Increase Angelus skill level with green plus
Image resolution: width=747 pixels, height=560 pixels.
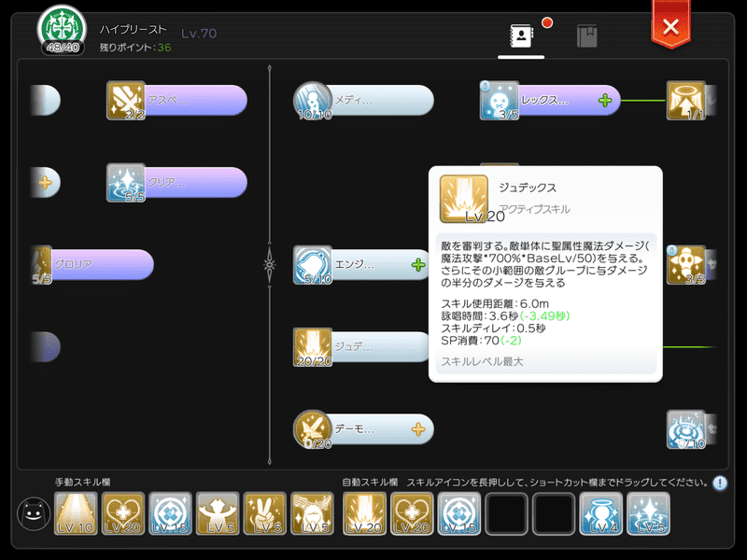click(x=418, y=265)
